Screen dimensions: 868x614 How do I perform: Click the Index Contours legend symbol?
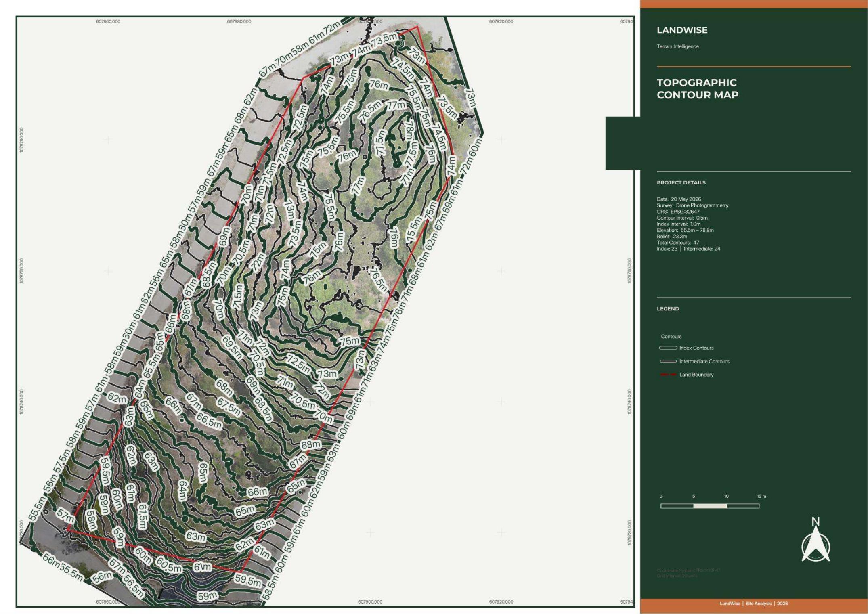668,348
